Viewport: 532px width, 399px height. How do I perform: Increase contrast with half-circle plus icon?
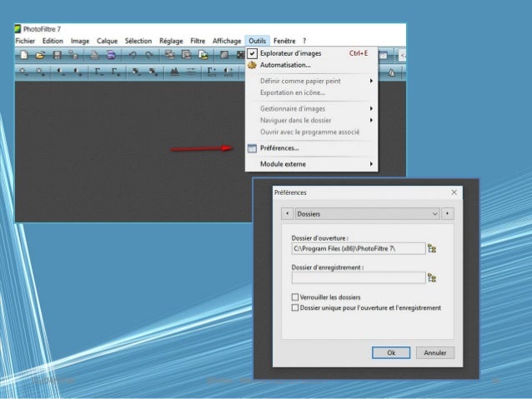pos(78,72)
